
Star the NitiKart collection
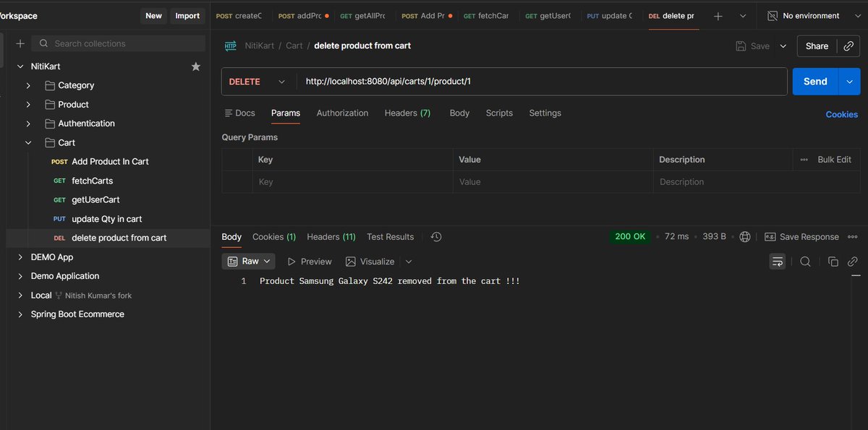(195, 66)
